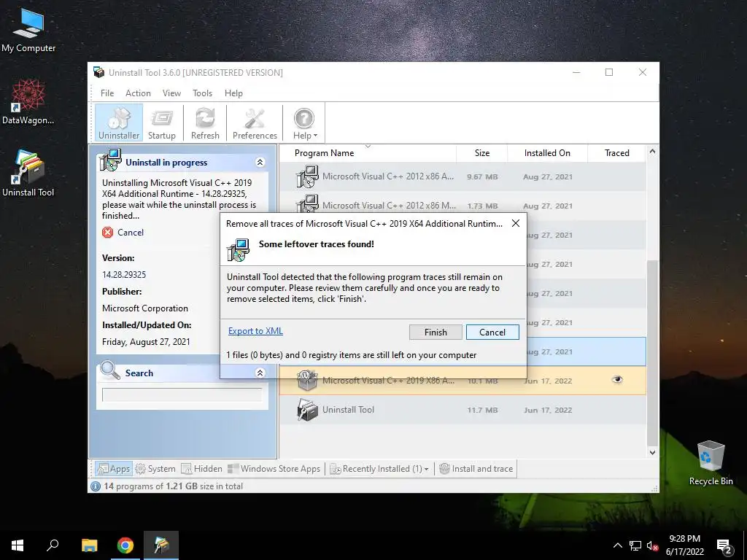Image resolution: width=747 pixels, height=560 pixels.
Task: Click the program list scroll down arrow
Action: (x=653, y=453)
